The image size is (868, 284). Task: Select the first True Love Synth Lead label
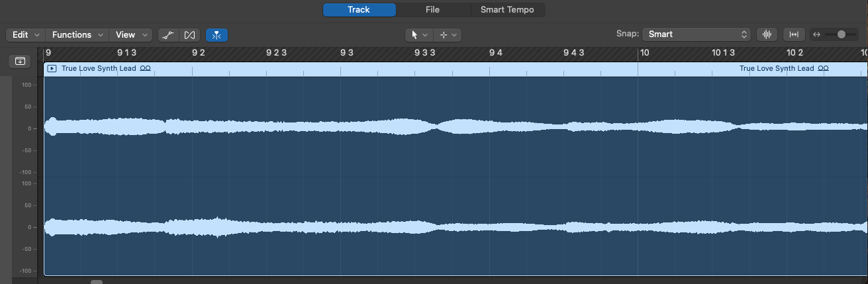click(x=99, y=68)
